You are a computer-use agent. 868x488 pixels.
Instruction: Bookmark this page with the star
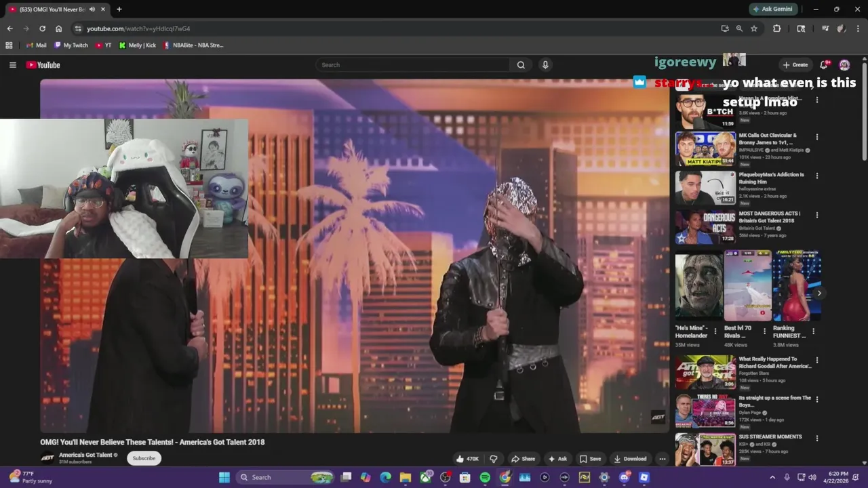point(754,28)
